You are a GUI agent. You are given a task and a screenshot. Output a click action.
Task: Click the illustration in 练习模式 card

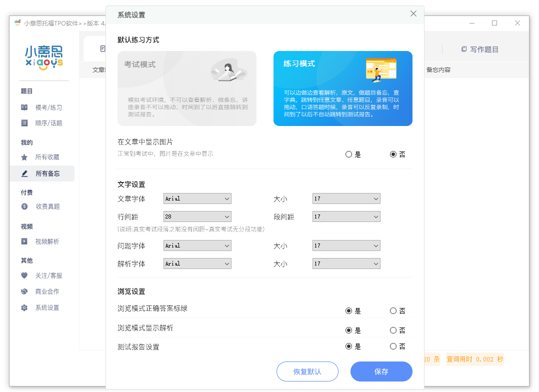point(381,70)
